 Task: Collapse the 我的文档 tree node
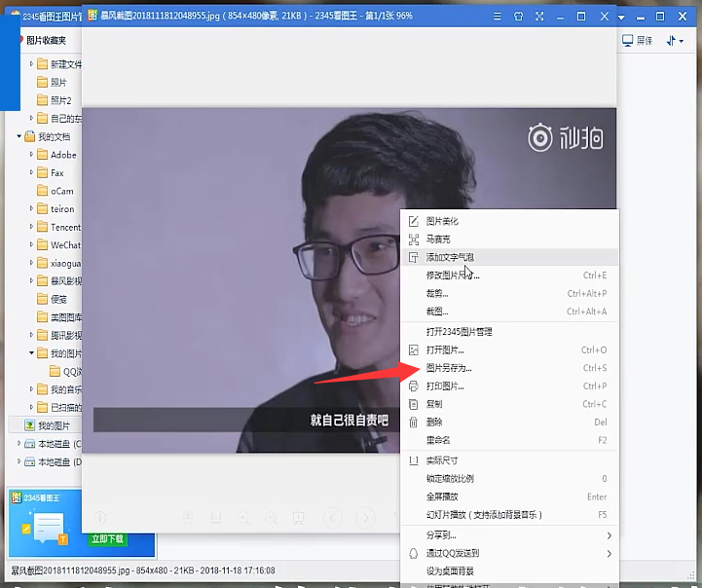click(x=18, y=137)
